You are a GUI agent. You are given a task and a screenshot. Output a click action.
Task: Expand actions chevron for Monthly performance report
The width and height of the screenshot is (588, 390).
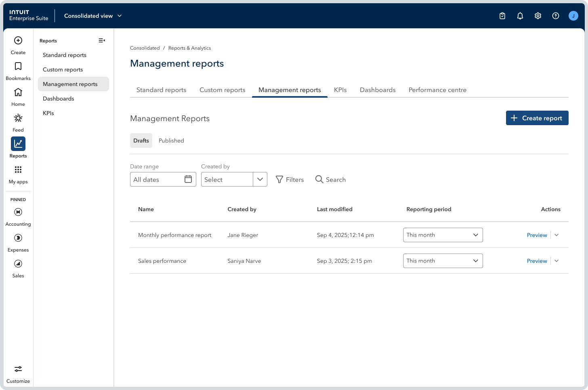tap(556, 235)
